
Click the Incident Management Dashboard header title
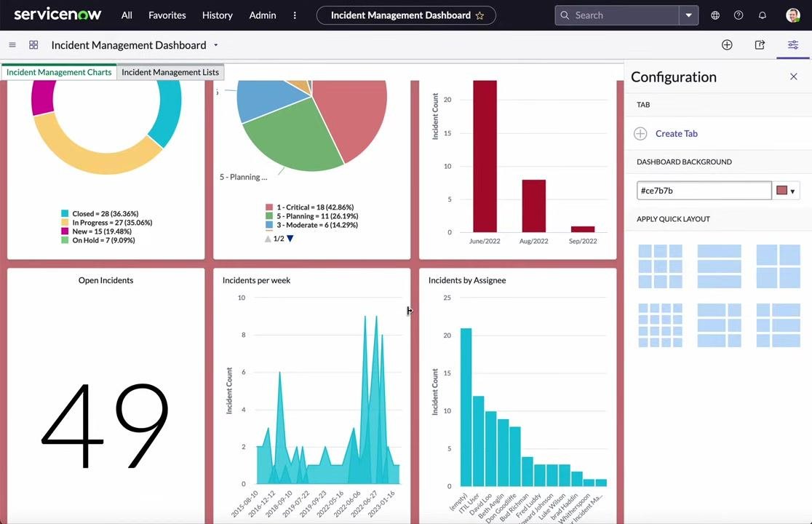(x=129, y=45)
